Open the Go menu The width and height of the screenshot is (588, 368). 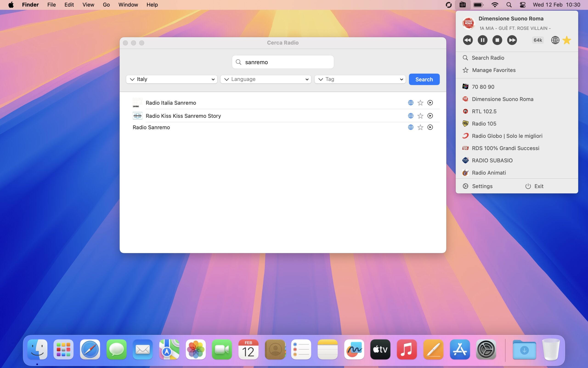(106, 5)
